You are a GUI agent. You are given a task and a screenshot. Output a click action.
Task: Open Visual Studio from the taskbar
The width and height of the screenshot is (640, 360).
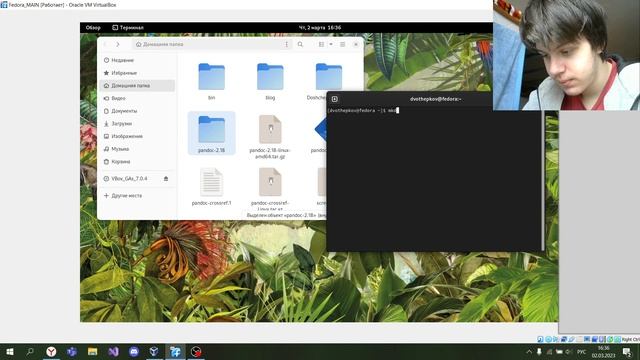pyautogui.click(x=113, y=351)
